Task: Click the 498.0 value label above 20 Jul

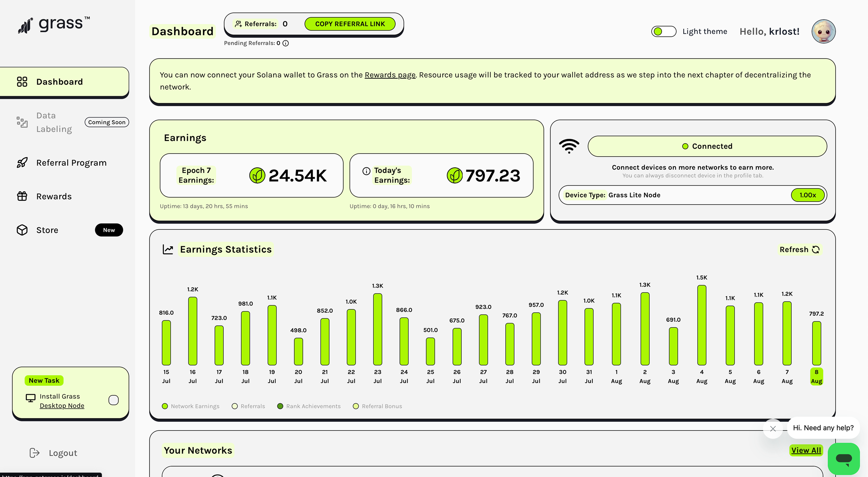Action: pyautogui.click(x=298, y=330)
